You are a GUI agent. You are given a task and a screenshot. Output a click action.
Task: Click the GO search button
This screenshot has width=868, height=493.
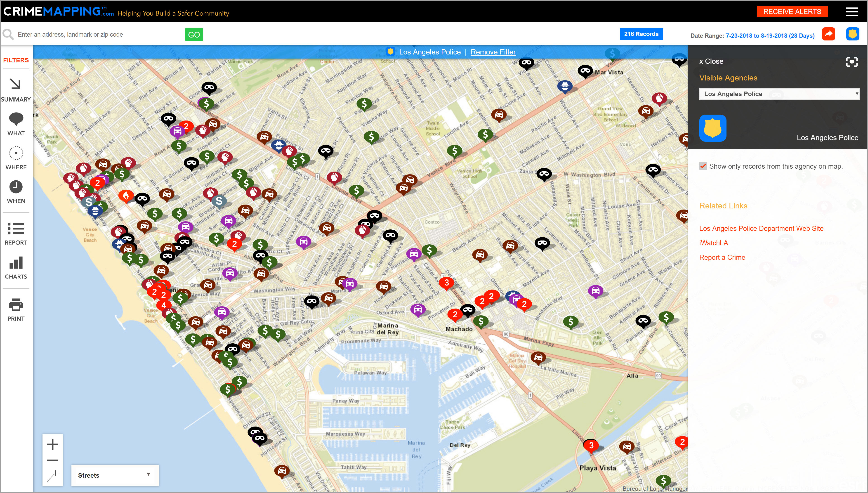coord(194,35)
